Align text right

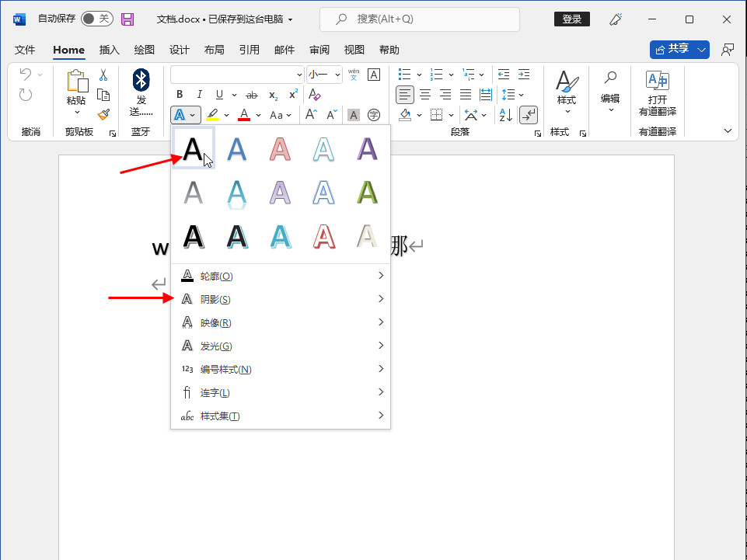click(x=445, y=95)
